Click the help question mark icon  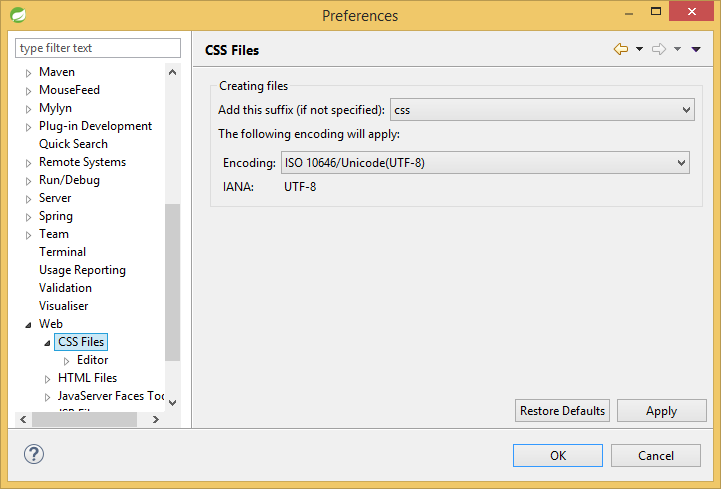coord(34,454)
